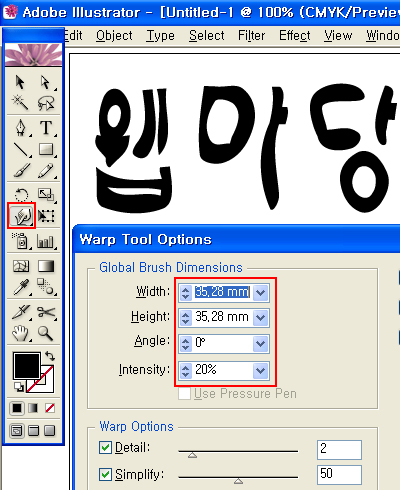Toggle the Use Pressure Pen checkbox
Image resolution: width=400 pixels, height=490 pixels.
click(x=184, y=394)
